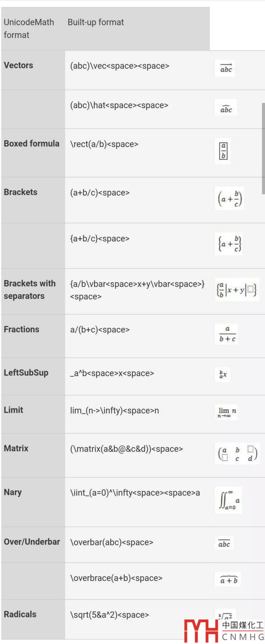This screenshot has height=644, width=265.
Task: Click the overbar abc formula image
Action: point(224,544)
